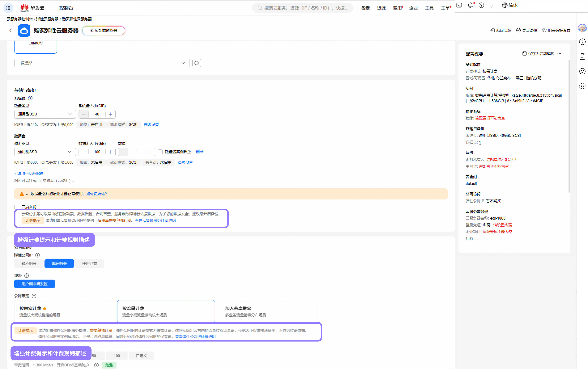588x369 pixels.
Task: Select 暂不购买 option for elastic IP
Action: 29,264
